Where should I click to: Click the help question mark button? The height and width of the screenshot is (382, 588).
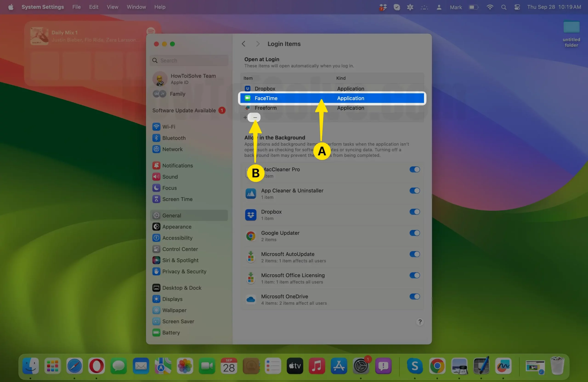coord(420,322)
